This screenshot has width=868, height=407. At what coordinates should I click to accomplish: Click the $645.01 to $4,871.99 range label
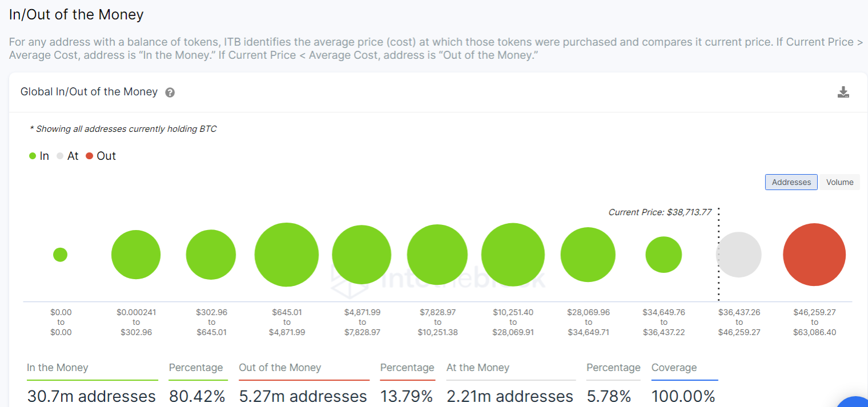pos(287,322)
